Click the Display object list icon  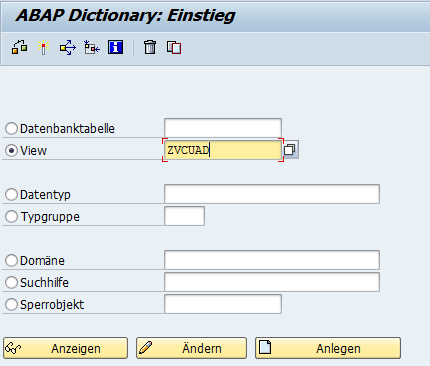coord(92,47)
